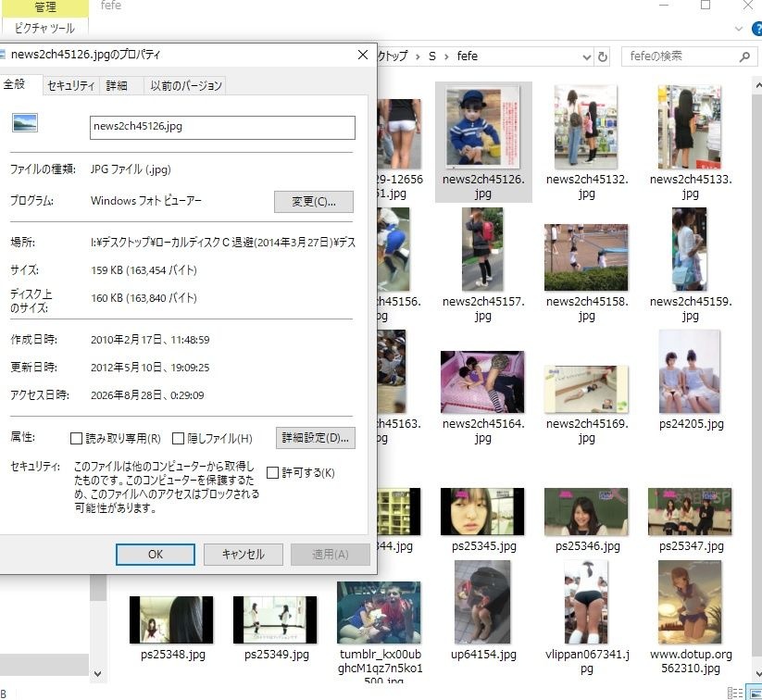Click the file list scrollbar up arrow
The width and height of the screenshot is (762, 700).
coord(757,86)
